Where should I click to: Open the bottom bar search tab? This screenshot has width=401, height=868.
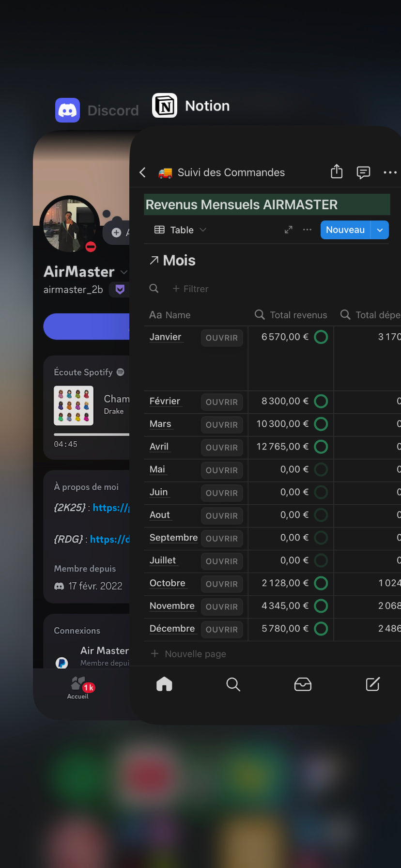pos(233,684)
